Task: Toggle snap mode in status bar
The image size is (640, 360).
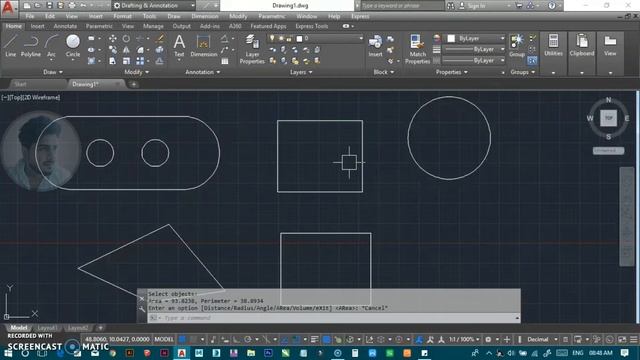Action: tap(193, 339)
